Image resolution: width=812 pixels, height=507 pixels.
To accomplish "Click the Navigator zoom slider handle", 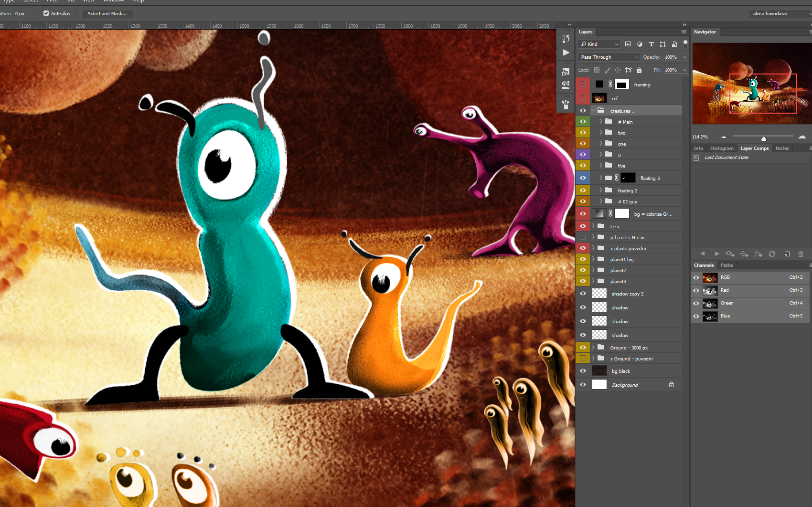I will (764, 138).
